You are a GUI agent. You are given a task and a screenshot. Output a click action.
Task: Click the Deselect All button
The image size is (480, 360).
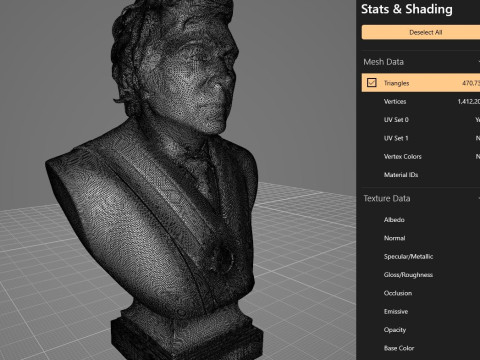[421, 32]
